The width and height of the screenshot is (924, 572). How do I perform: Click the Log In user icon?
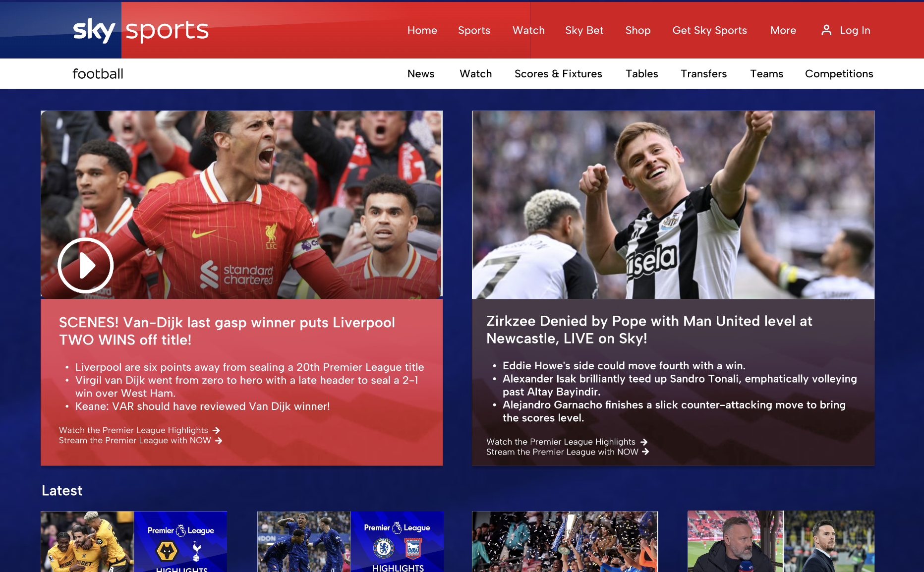pyautogui.click(x=826, y=30)
